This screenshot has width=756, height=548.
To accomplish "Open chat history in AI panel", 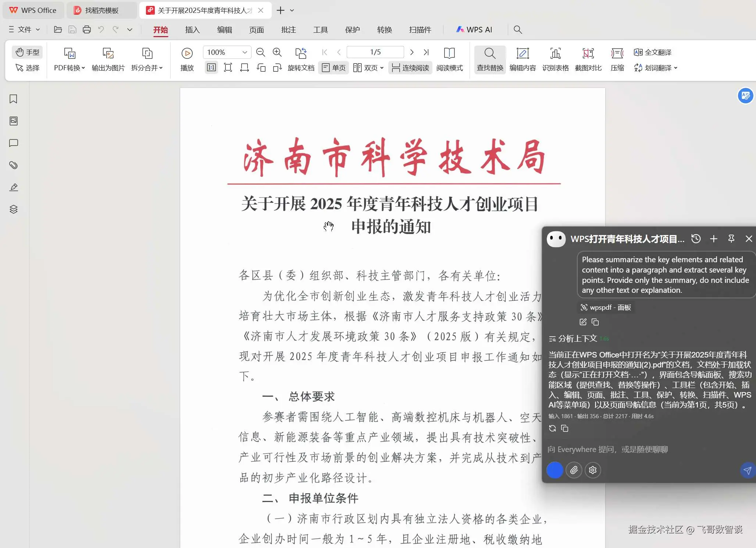I will click(696, 239).
